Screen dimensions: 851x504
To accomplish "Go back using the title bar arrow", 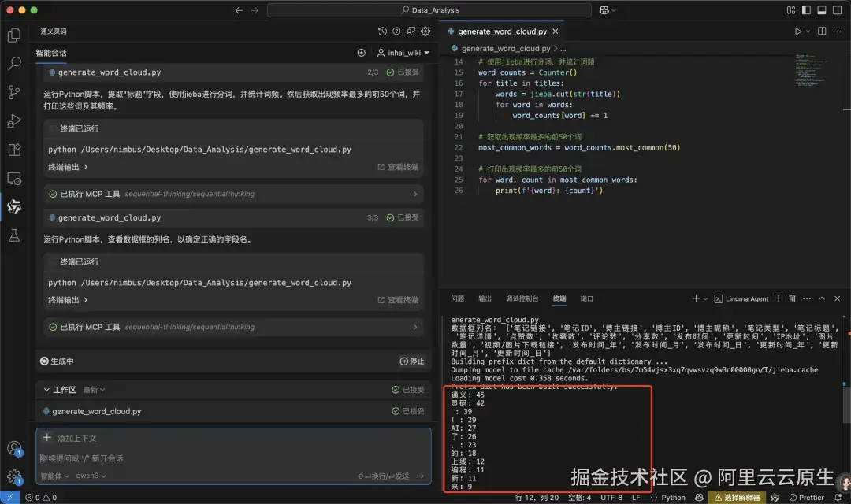I will point(239,10).
